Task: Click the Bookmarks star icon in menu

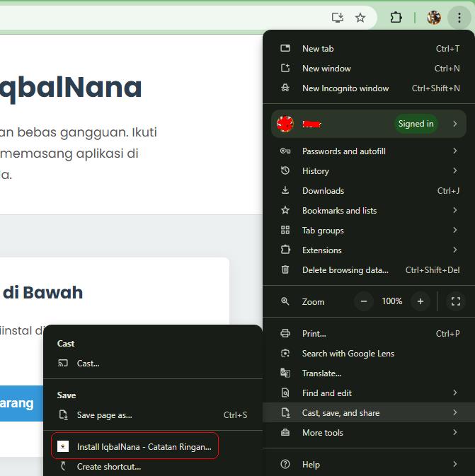Action: click(285, 210)
